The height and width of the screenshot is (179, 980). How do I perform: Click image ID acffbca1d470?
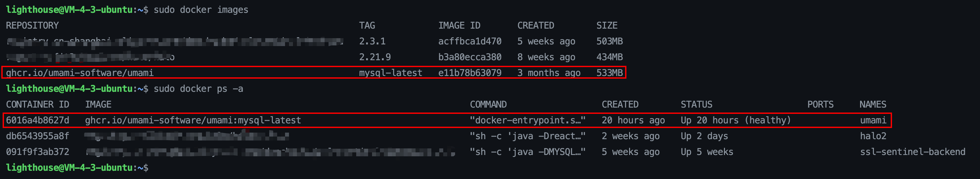470,41
